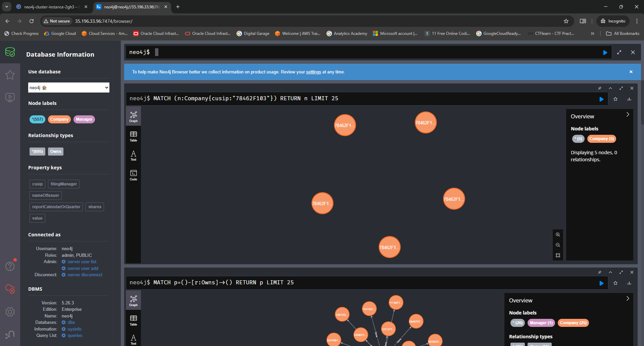The image size is (644, 346).
Task: Run the :server disconnect command
Action: (x=82, y=275)
